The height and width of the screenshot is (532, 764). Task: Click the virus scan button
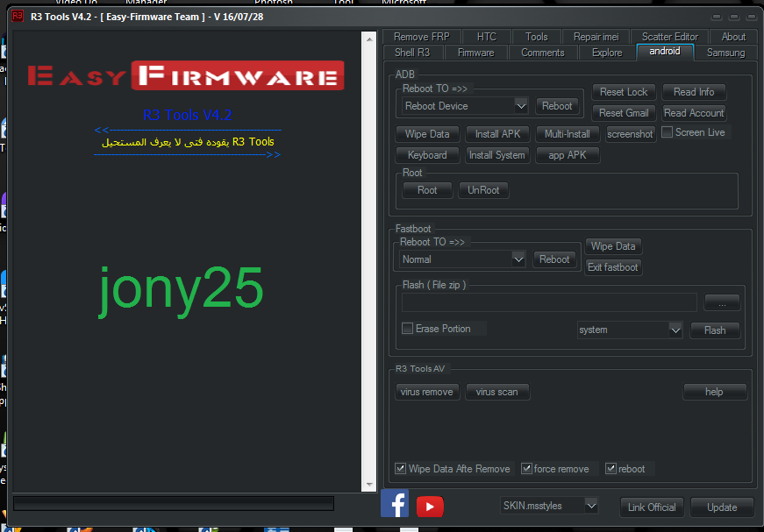(x=496, y=392)
